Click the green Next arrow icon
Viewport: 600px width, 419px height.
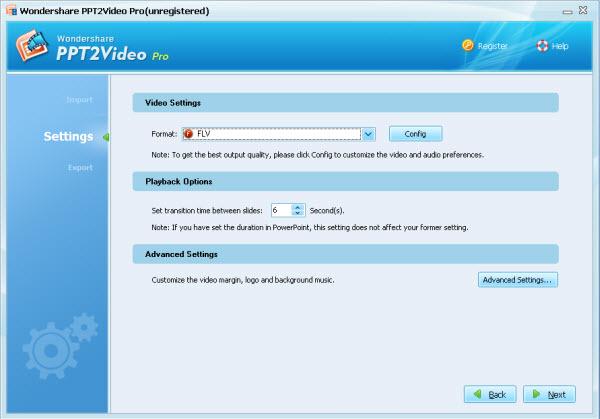(536, 394)
